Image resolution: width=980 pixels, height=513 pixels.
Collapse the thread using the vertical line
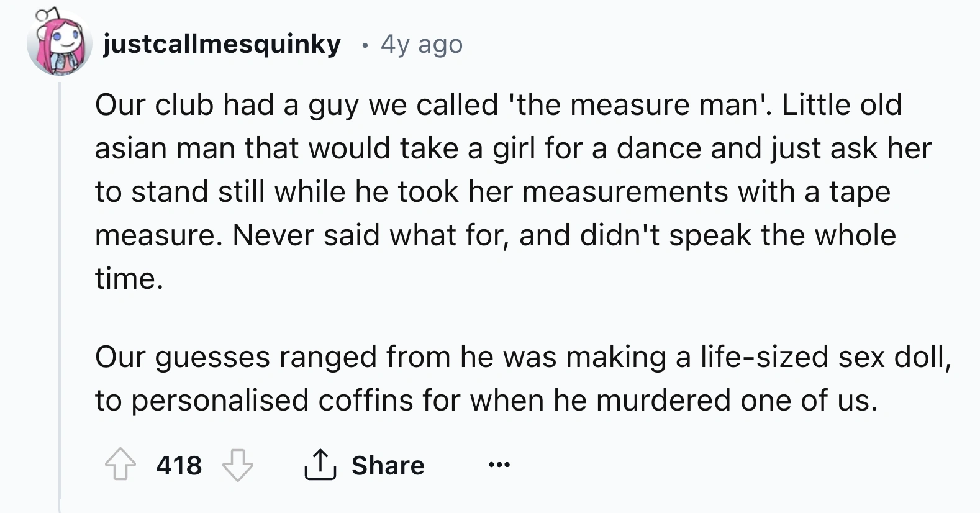tap(60, 298)
